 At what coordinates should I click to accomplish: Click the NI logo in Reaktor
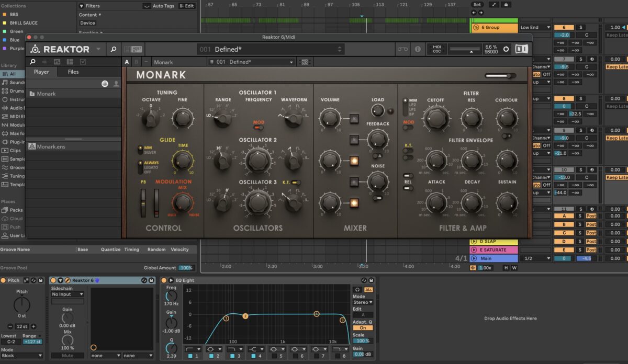pos(521,49)
